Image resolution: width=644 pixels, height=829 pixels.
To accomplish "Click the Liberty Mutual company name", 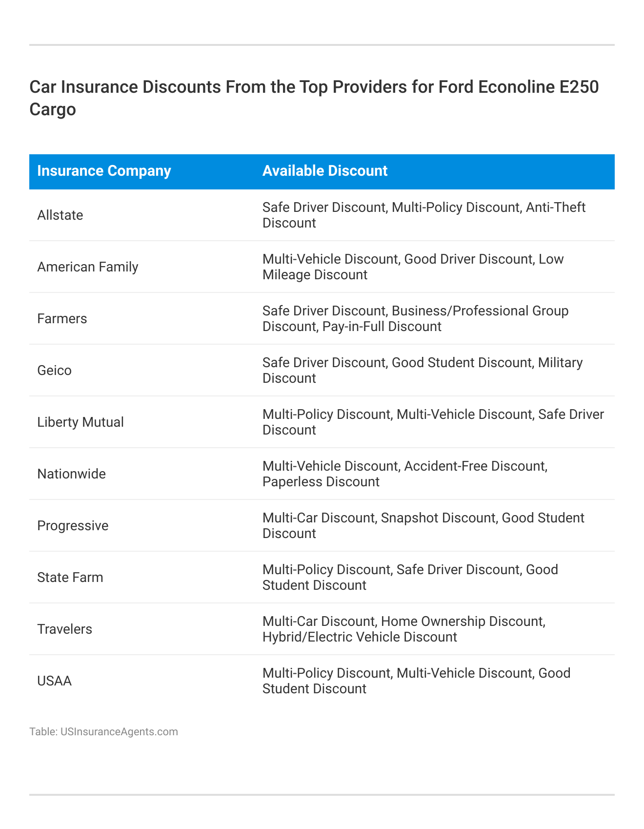I will [x=80, y=422].
